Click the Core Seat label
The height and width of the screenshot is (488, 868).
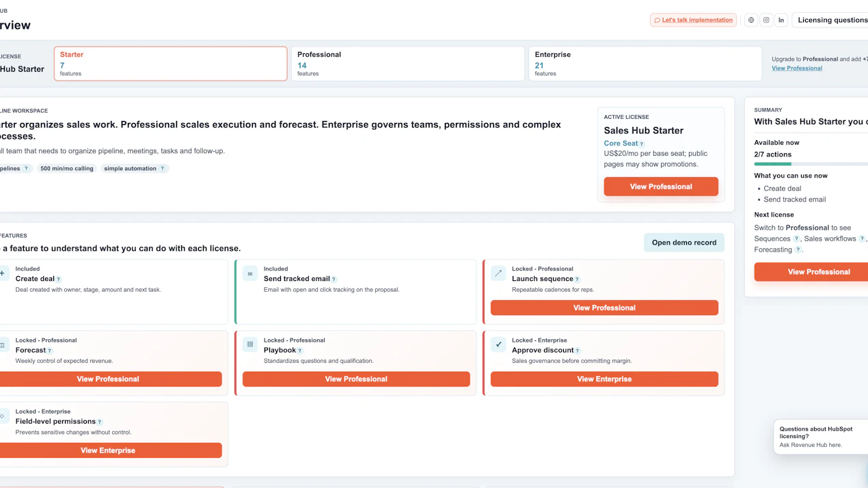point(621,144)
